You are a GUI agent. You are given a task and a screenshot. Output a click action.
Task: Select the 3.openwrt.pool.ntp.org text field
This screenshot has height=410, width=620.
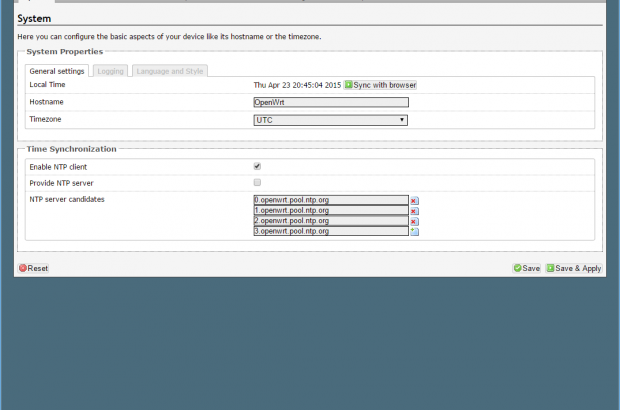pos(331,231)
